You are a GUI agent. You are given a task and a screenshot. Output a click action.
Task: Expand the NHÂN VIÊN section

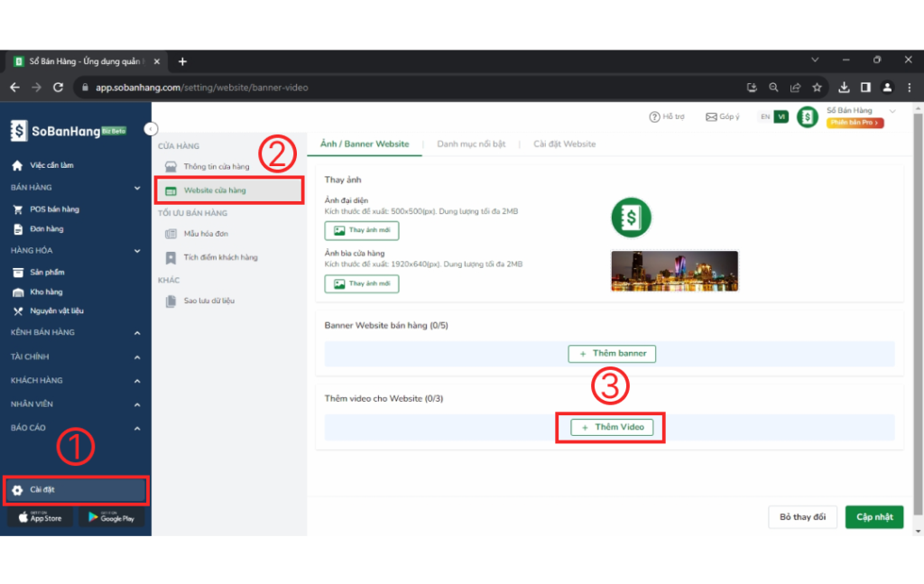coord(137,405)
